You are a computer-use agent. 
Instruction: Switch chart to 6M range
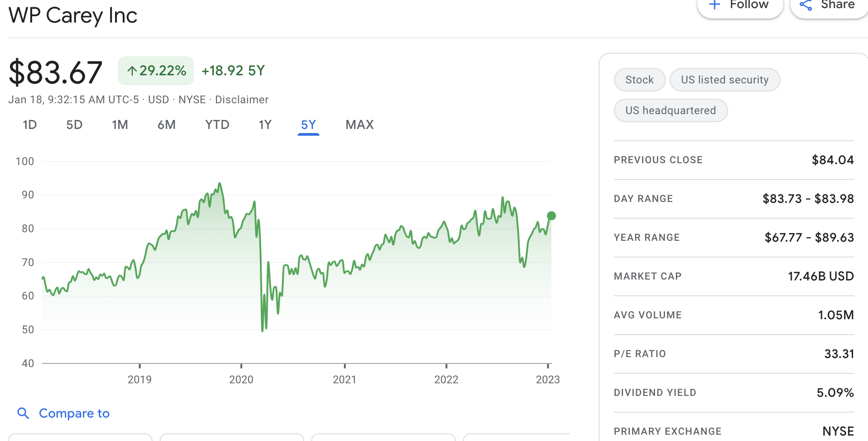point(166,125)
